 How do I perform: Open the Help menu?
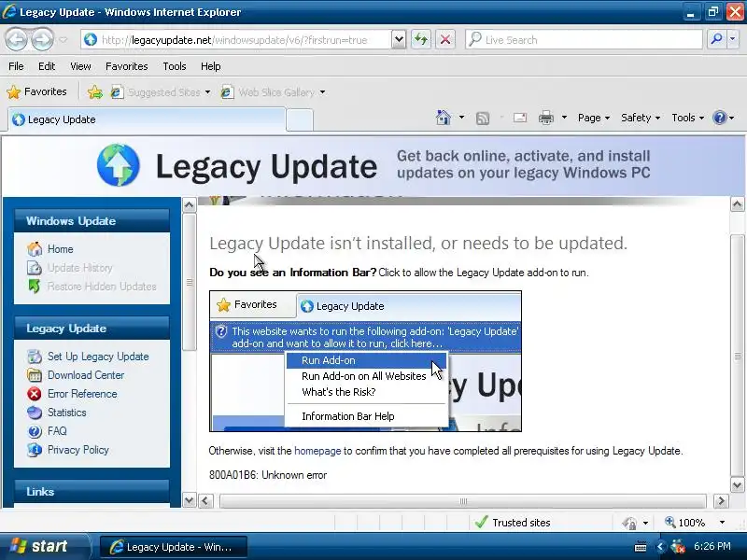point(211,66)
